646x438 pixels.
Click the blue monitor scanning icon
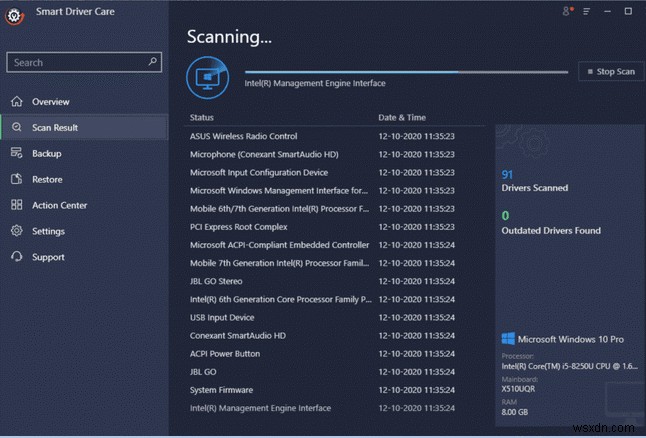(208, 75)
